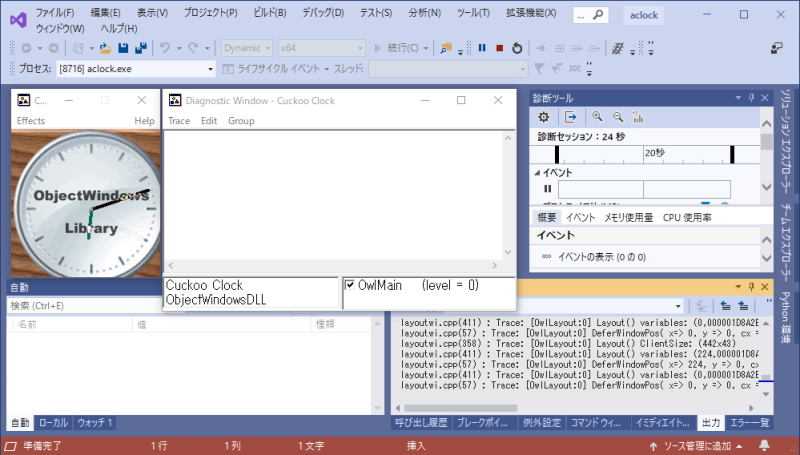Toggle the OwlMain checkbox
This screenshot has width=800, height=455.
[x=350, y=285]
